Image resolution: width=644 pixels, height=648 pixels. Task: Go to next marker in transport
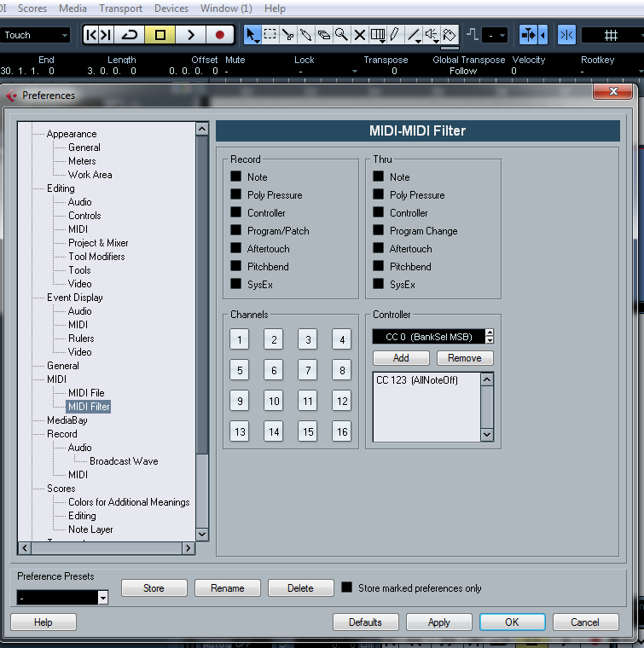pos(106,35)
